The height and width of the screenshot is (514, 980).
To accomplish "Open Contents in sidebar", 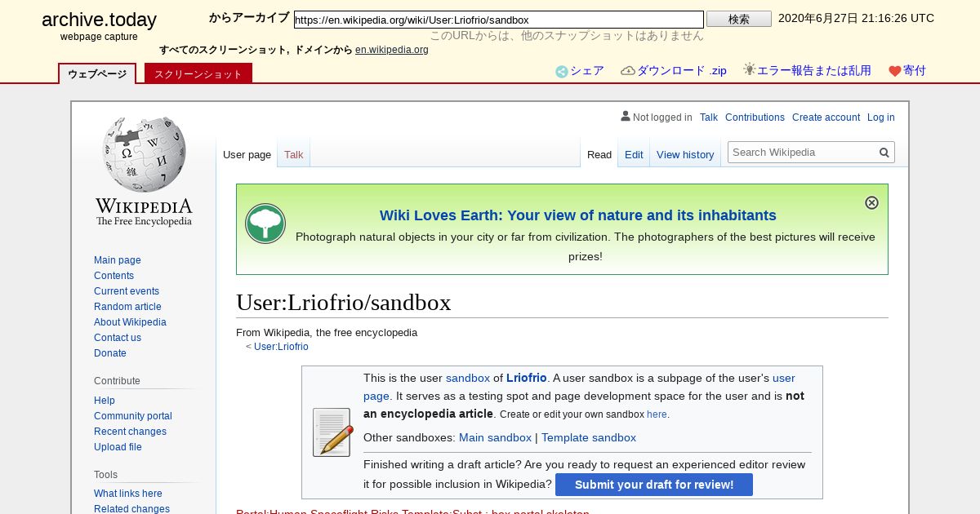I will pos(114,276).
